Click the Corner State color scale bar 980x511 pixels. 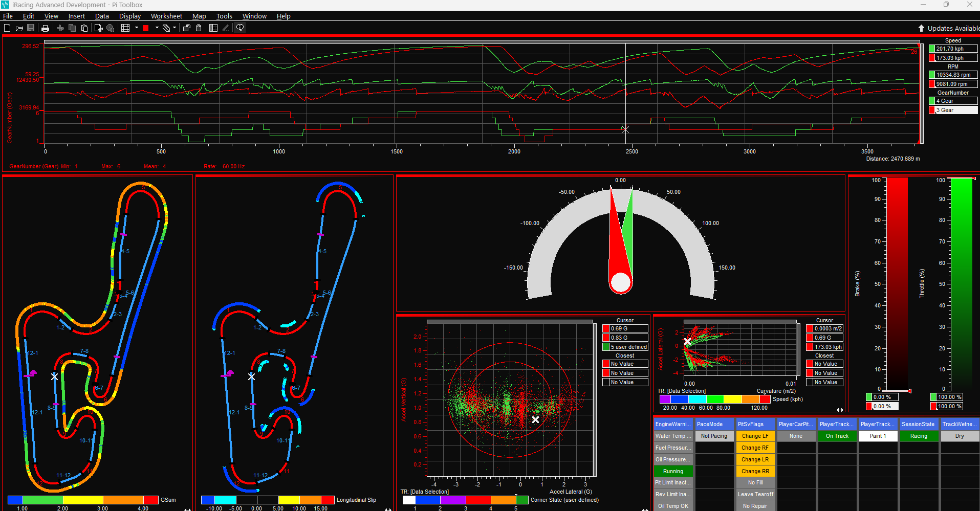(x=466, y=500)
